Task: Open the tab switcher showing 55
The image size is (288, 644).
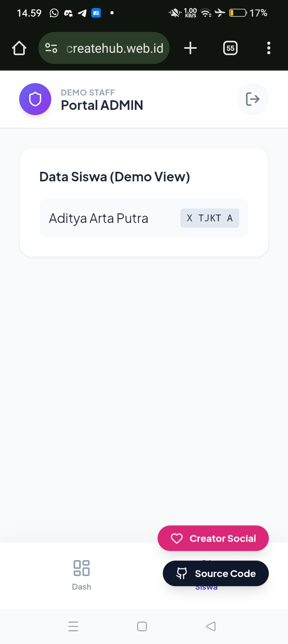Action: tap(230, 48)
